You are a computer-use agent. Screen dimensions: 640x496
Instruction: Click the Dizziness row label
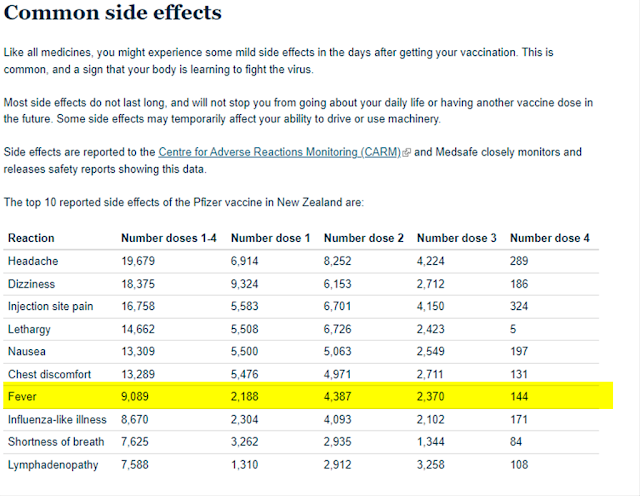point(31,284)
